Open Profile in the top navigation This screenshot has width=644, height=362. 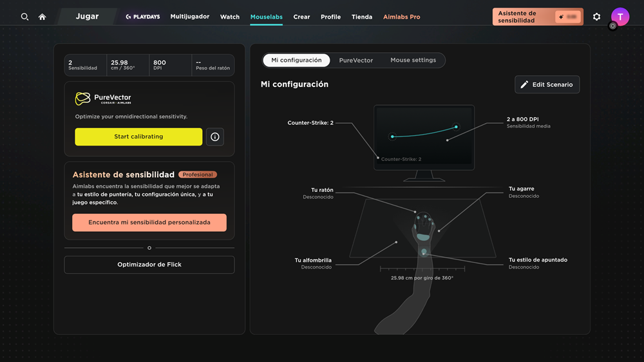pos(330,17)
